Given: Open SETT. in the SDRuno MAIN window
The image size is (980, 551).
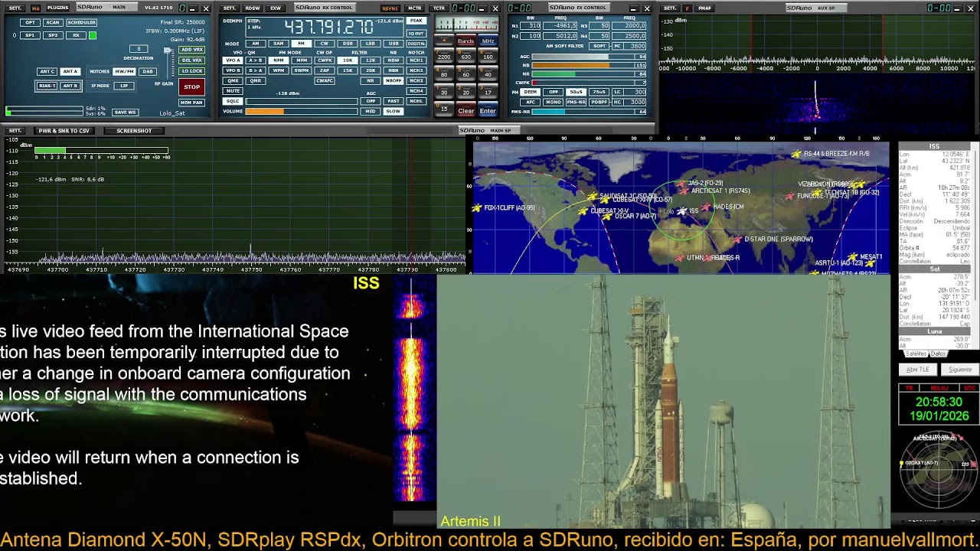Looking at the screenshot, I should [15, 8].
